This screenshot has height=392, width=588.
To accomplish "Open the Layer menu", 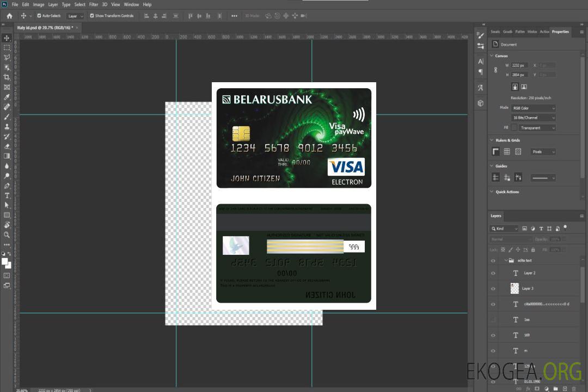I will 53,4.
